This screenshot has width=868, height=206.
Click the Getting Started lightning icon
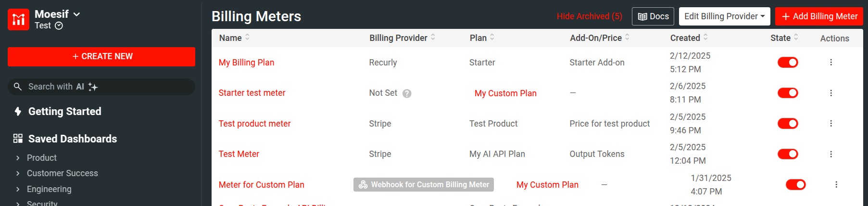pos(18,112)
